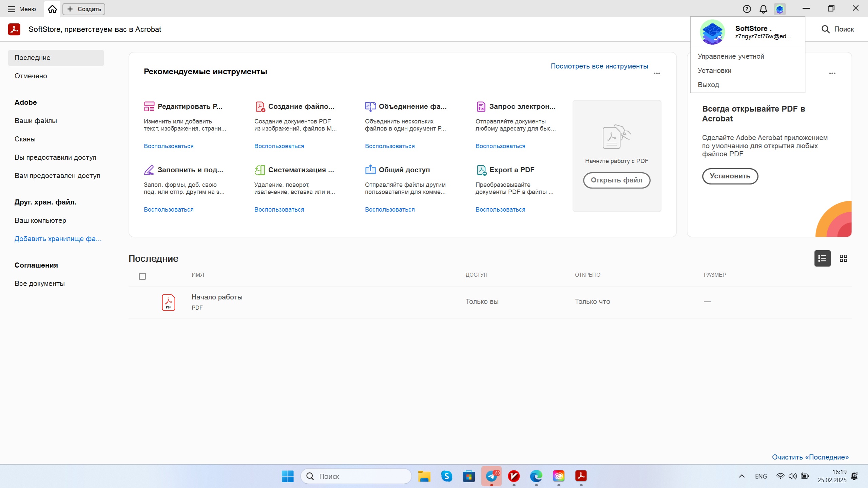Click Очистить «Последние» link
868x488 pixels.
click(810, 457)
